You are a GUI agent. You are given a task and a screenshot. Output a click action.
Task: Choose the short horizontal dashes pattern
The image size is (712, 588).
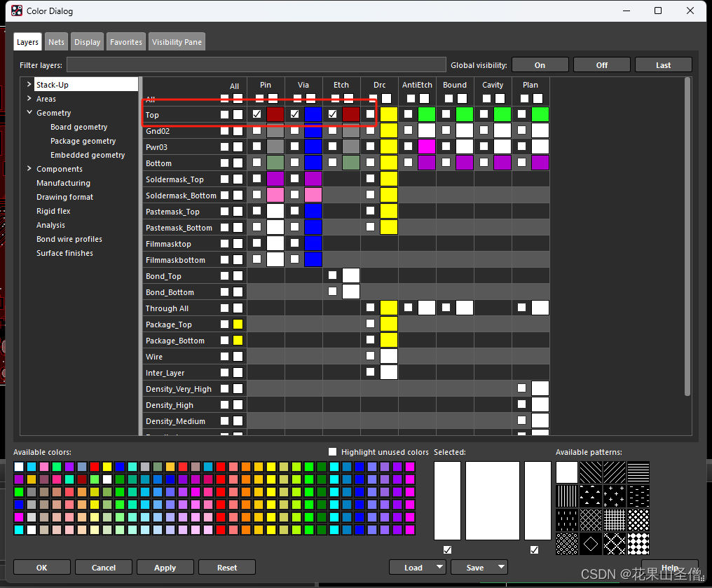(638, 496)
